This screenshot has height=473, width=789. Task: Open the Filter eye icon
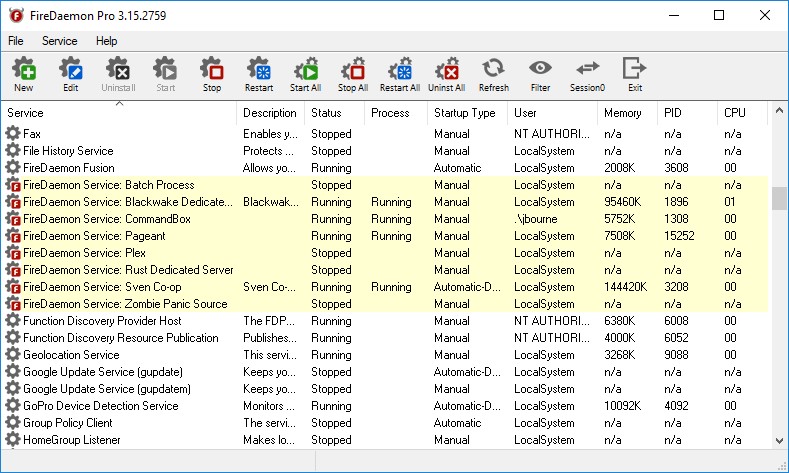(x=540, y=67)
